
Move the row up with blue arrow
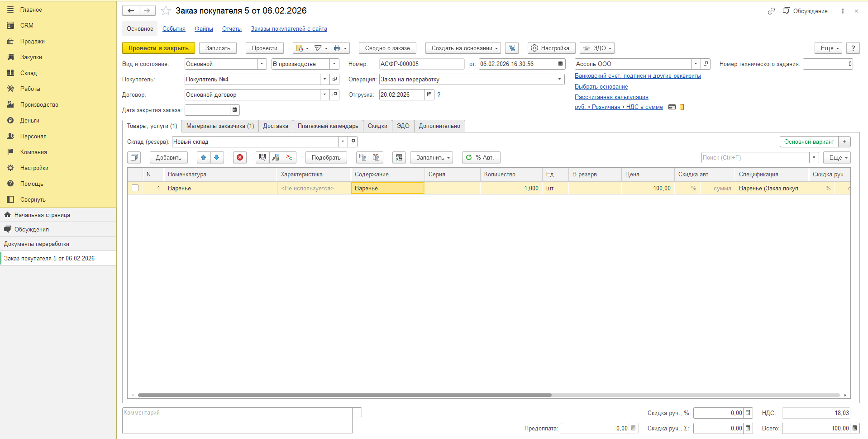click(204, 157)
